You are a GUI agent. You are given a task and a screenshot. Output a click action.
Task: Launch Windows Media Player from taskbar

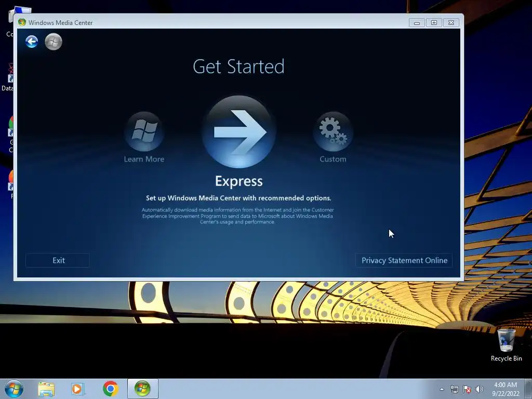(78, 389)
